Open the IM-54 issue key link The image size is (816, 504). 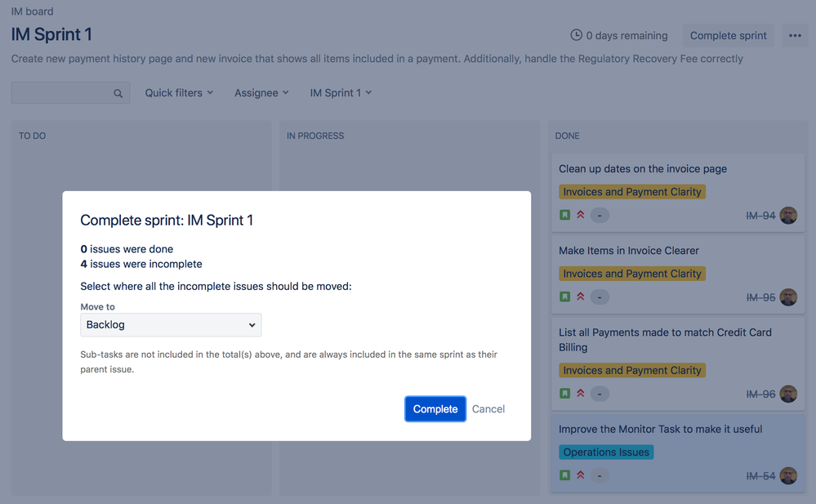[x=760, y=476]
